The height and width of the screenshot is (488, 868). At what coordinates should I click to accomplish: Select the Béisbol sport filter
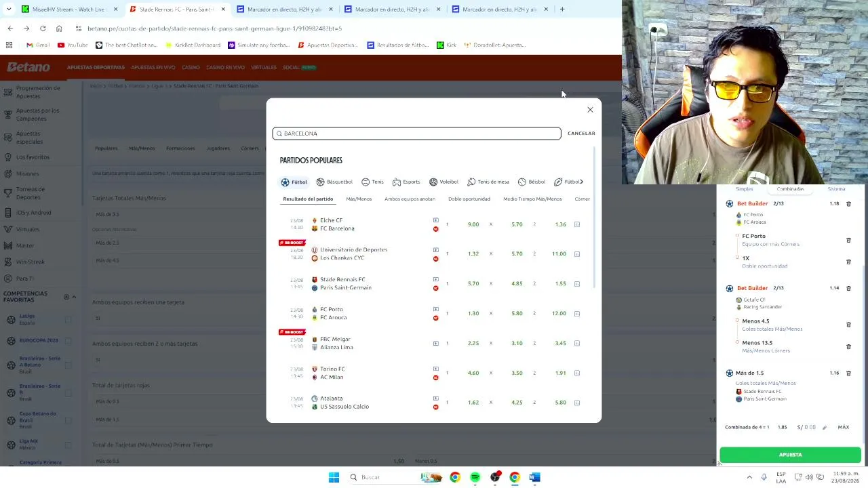pyautogui.click(x=532, y=182)
